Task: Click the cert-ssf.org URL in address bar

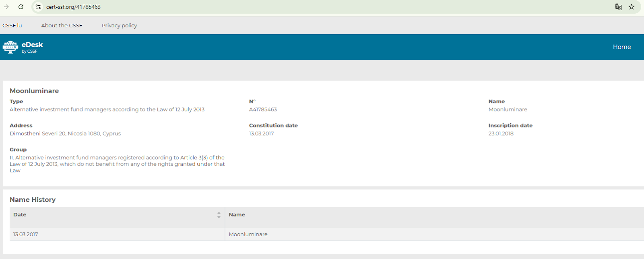Action: pyautogui.click(x=73, y=7)
